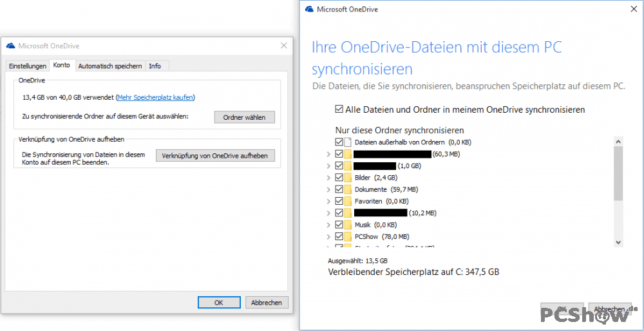This screenshot has width=644, height=331.
Task: Click the Dokumente folder icon
Action: (x=348, y=190)
